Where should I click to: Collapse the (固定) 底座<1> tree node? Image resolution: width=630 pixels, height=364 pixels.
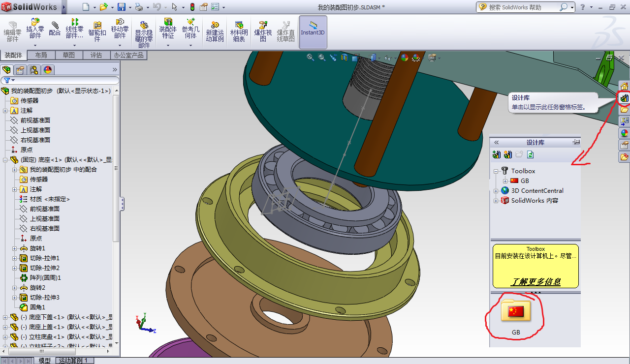pyautogui.click(x=5, y=160)
